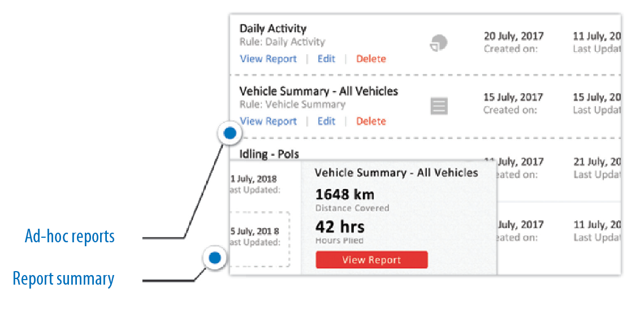
Task: Click the summary card's Vehicle Summary heading
Action: click(x=396, y=173)
